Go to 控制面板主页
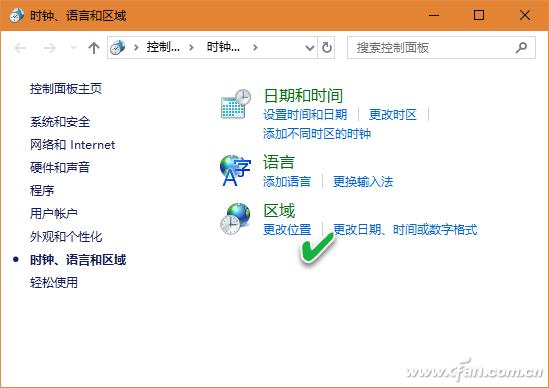Screen dimensions: 549x388 [x=66, y=89]
